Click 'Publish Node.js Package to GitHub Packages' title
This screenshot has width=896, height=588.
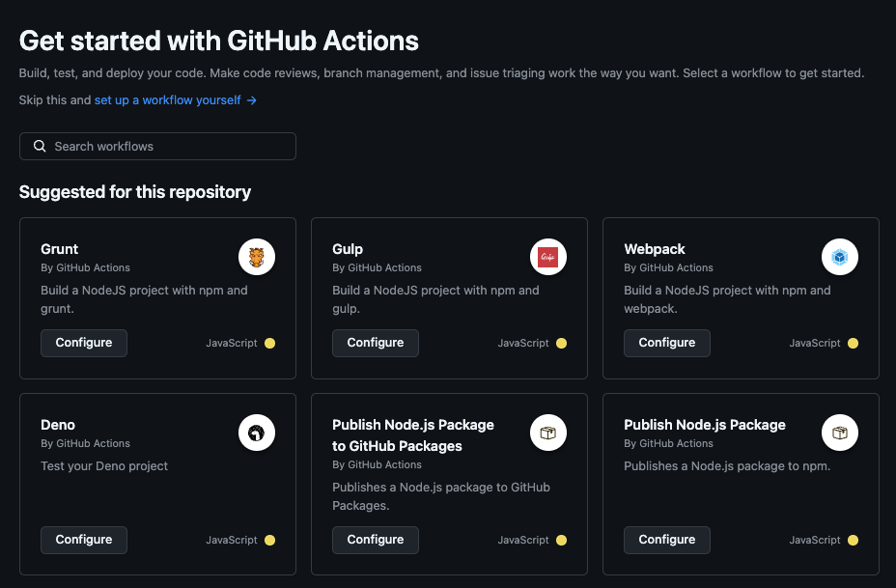[413, 435]
